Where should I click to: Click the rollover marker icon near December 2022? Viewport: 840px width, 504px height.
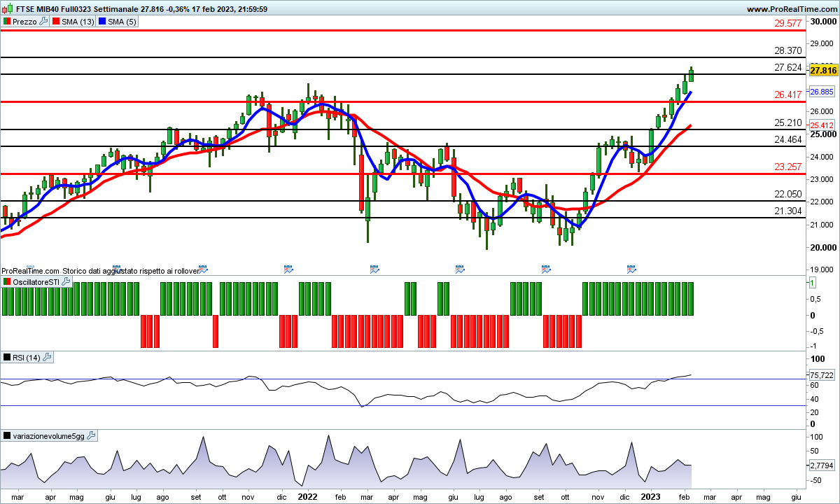tap(632, 268)
